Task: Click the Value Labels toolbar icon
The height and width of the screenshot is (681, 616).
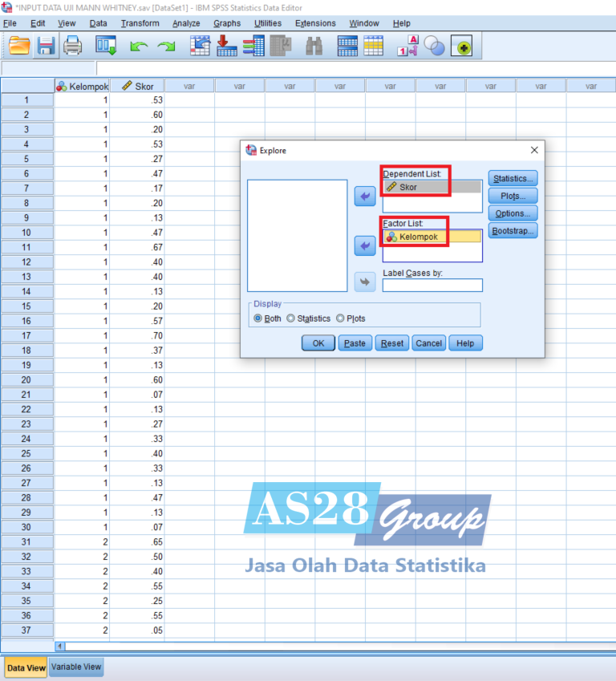Action: (413, 47)
